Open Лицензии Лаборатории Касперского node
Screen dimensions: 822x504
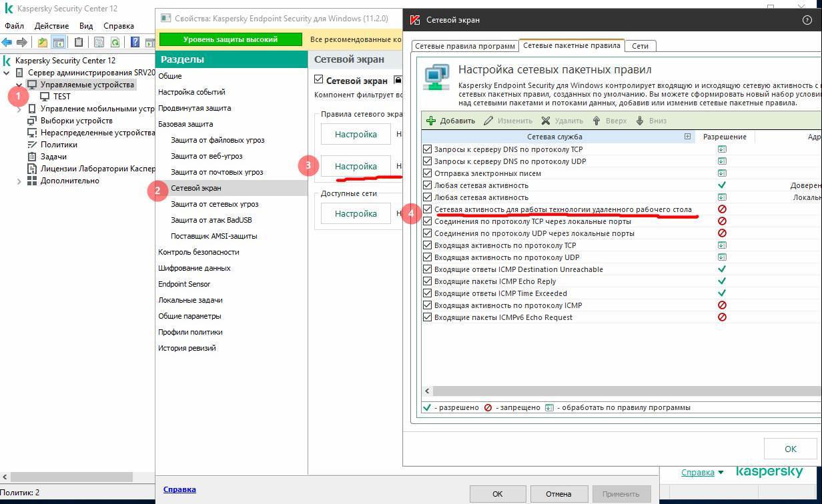coord(97,169)
